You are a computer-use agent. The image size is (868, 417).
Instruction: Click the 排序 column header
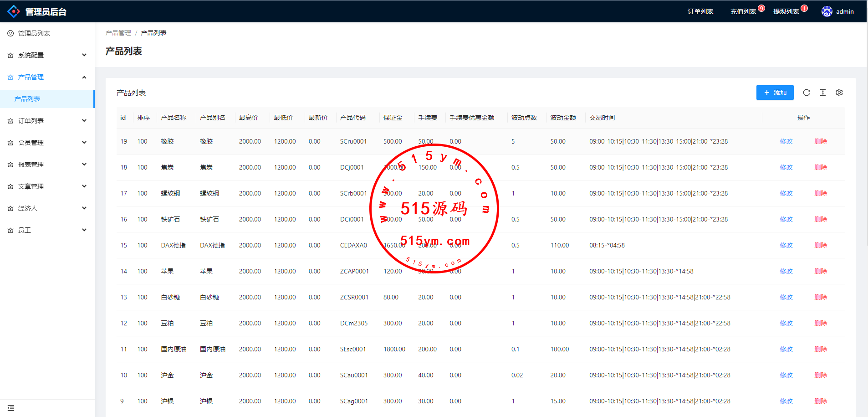143,118
